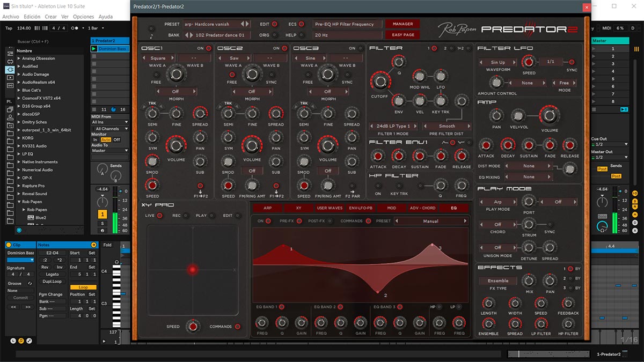Click EQ curve point 3
This screenshot has width=644, height=362.
click(x=433, y=245)
